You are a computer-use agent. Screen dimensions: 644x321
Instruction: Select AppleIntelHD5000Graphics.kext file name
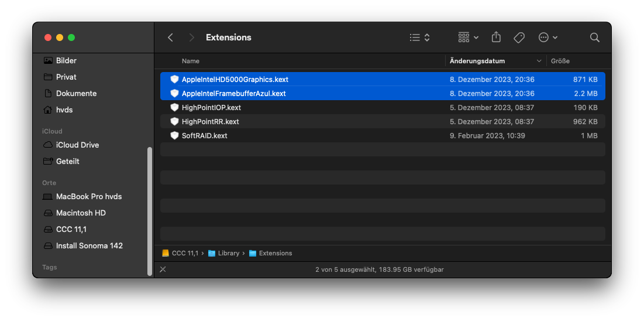click(x=235, y=80)
